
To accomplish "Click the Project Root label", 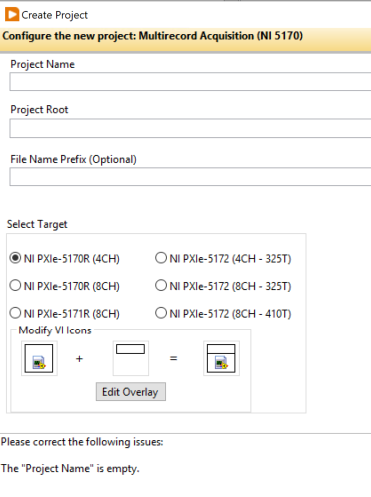I will coord(39,110).
